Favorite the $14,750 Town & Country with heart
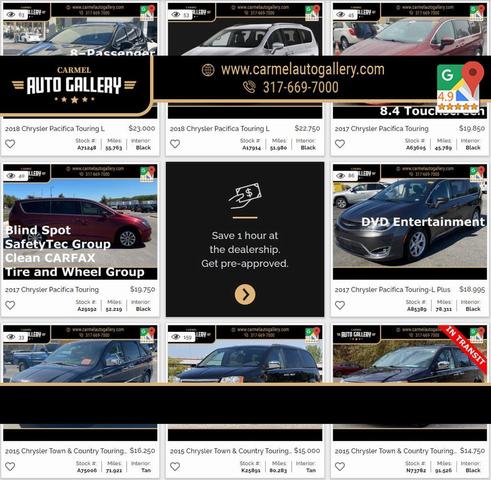 (340, 467)
